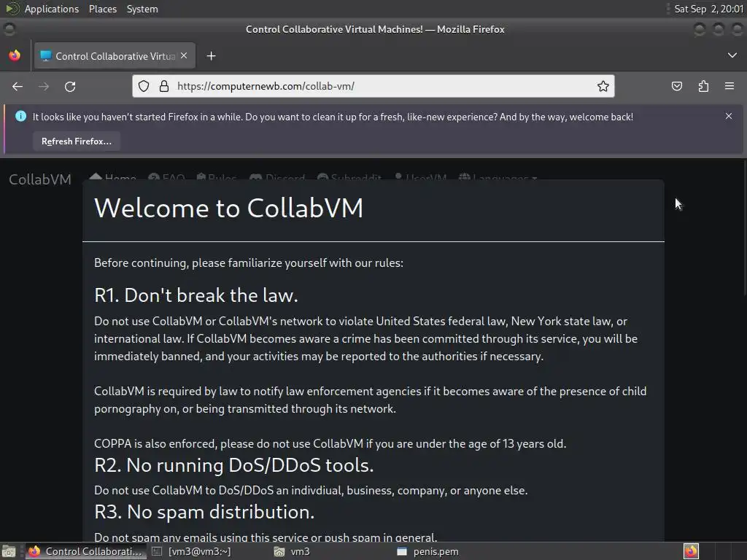Switch to Control Collaborati... taskbar entry

coord(86,551)
